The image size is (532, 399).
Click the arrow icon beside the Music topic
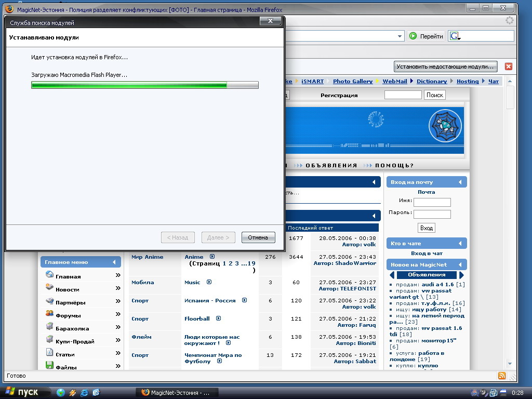pyautogui.click(x=209, y=282)
